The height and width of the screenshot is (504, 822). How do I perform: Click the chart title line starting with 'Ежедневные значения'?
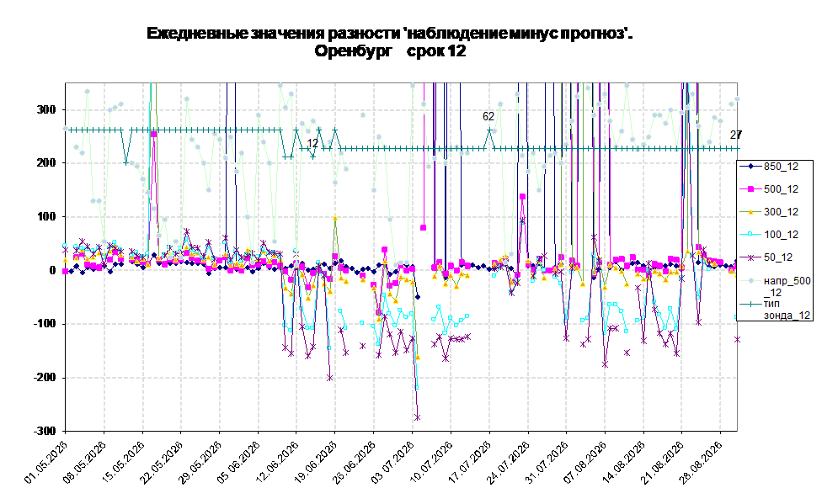click(389, 34)
